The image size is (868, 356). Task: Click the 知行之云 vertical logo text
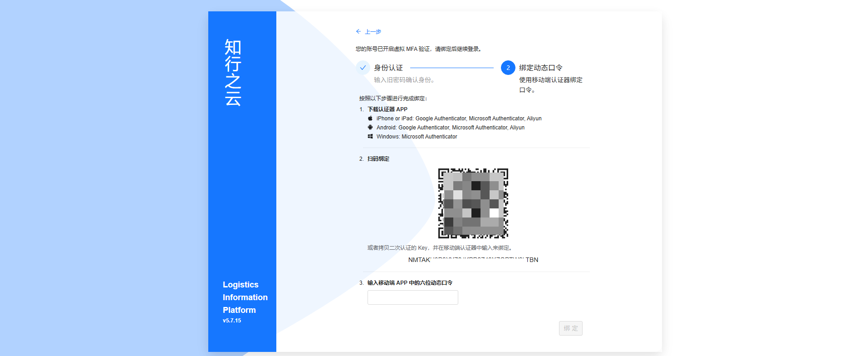tap(233, 73)
